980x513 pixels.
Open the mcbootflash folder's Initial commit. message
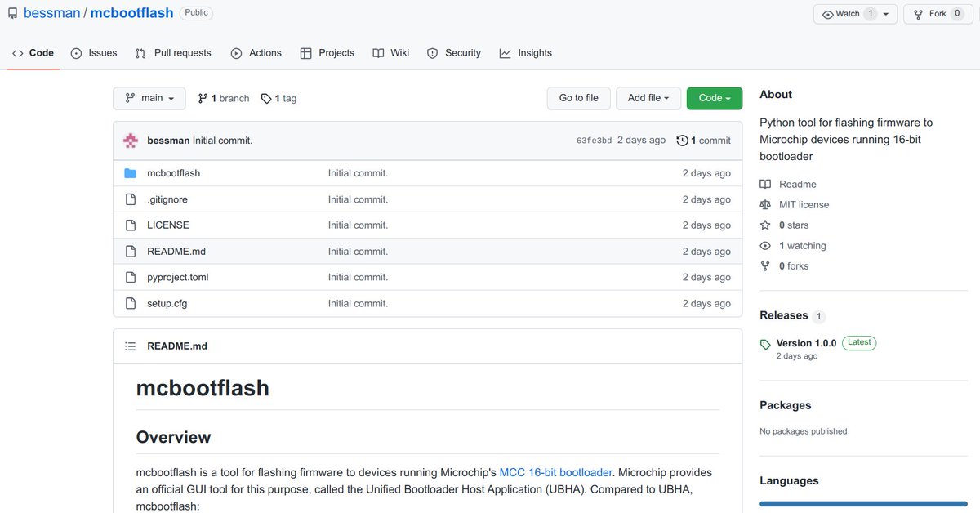coord(358,173)
